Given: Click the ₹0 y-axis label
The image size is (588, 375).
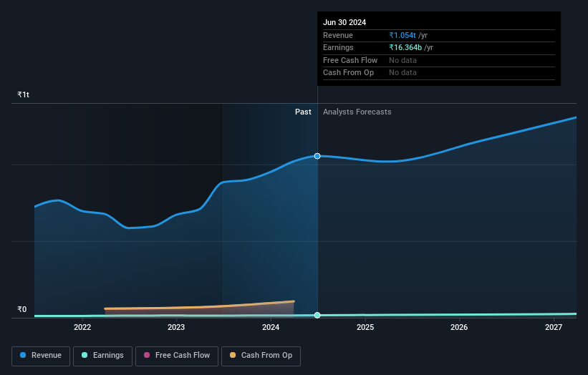Looking at the screenshot, I should point(22,309).
